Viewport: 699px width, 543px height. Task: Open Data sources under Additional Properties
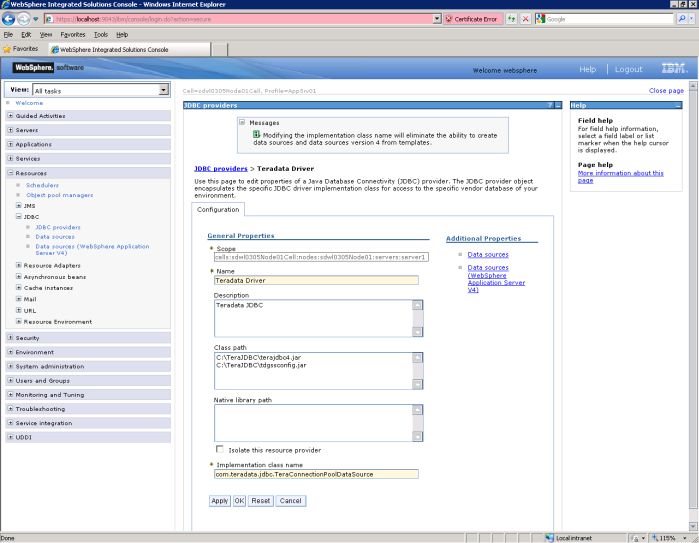pyautogui.click(x=488, y=255)
